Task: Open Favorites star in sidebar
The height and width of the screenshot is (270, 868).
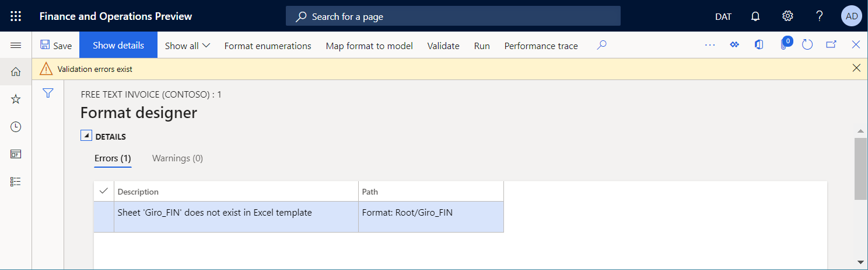Action: (16, 99)
